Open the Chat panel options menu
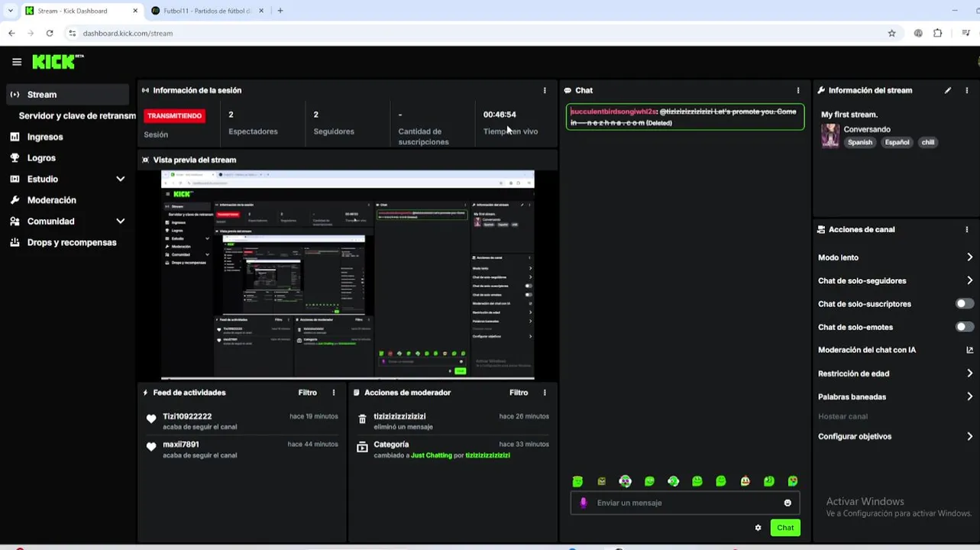This screenshot has width=980, height=550. [798, 90]
